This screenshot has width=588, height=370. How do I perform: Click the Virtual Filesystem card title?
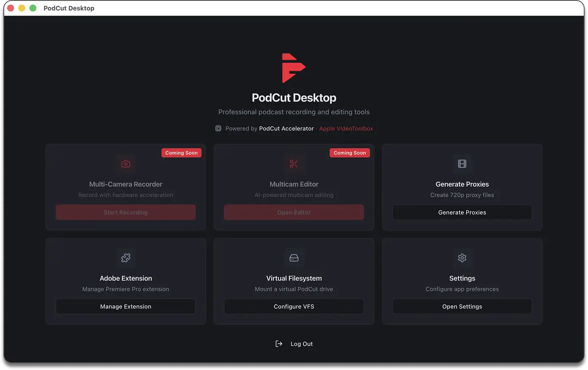[x=294, y=278]
